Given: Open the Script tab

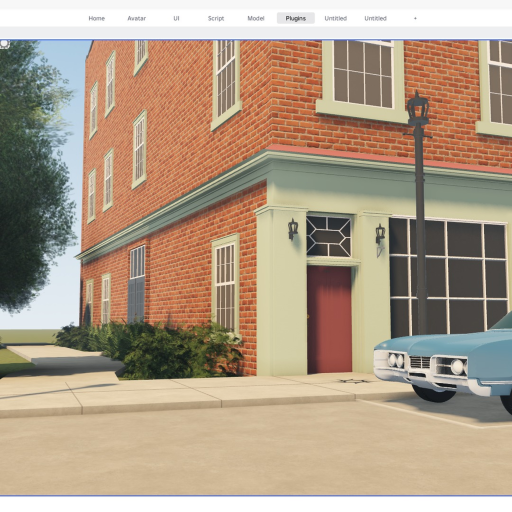Looking at the screenshot, I should (216, 18).
